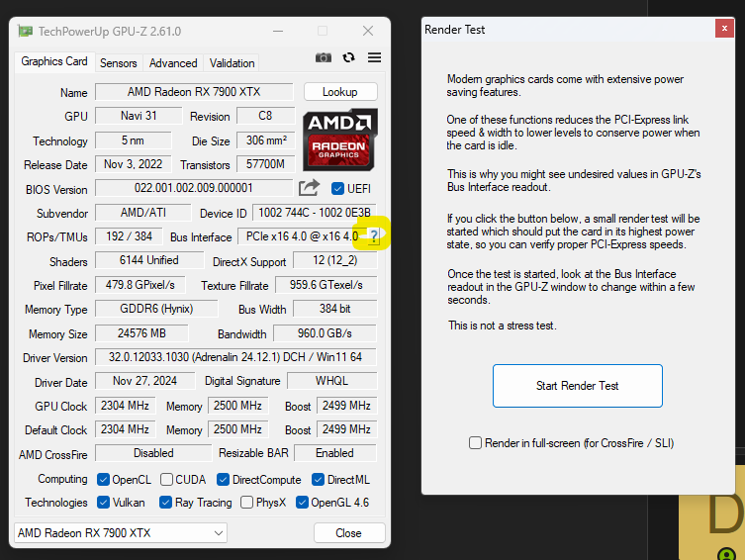Open the Validation tab

pos(232,63)
